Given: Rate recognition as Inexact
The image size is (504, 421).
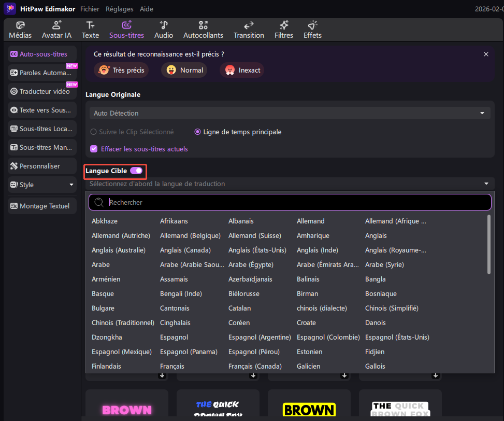Looking at the screenshot, I should pyautogui.click(x=242, y=70).
